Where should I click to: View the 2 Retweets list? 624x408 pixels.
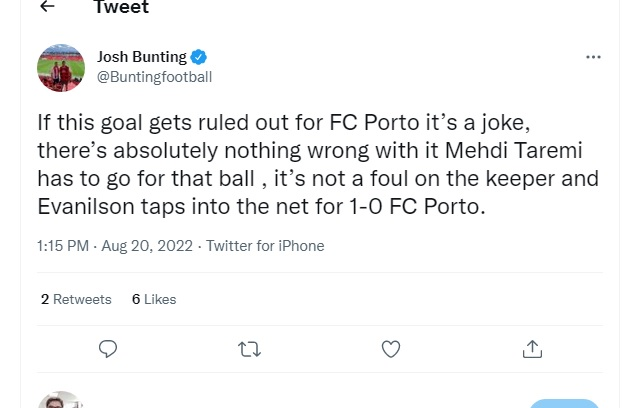pyautogui.click(x=78, y=298)
